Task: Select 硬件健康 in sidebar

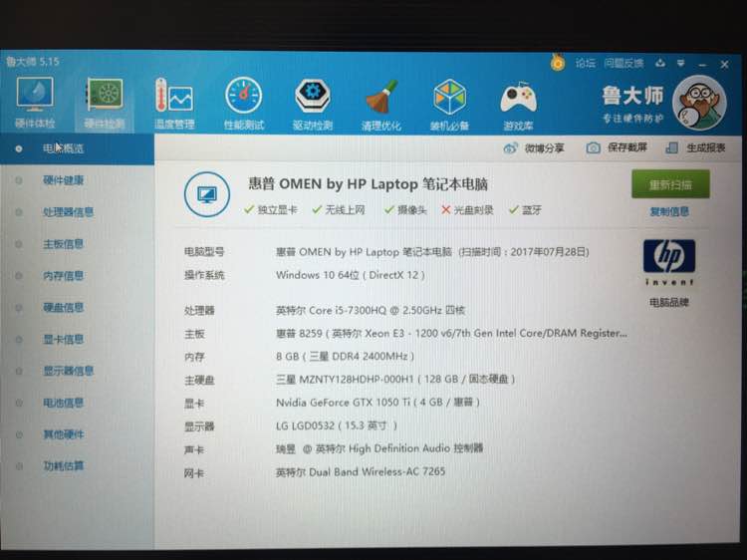Action: coord(64,180)
